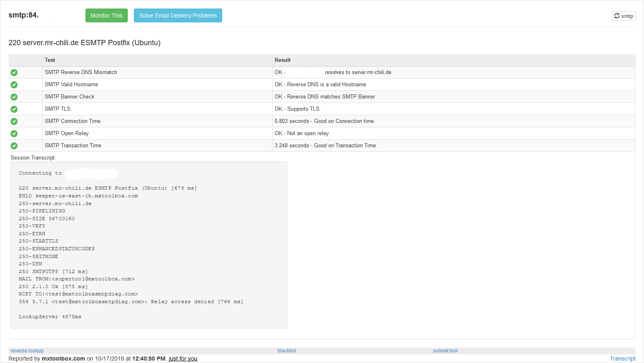This screenshot has width=644, height=363.
Task: Click the 'OK - Supports TLS.' result cell
Action: (297, 109)
